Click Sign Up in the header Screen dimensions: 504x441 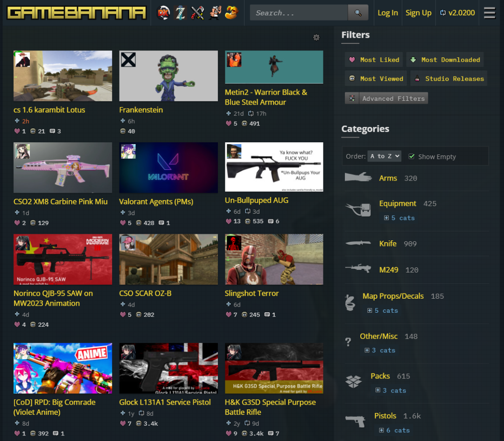[x=418, y=13]
